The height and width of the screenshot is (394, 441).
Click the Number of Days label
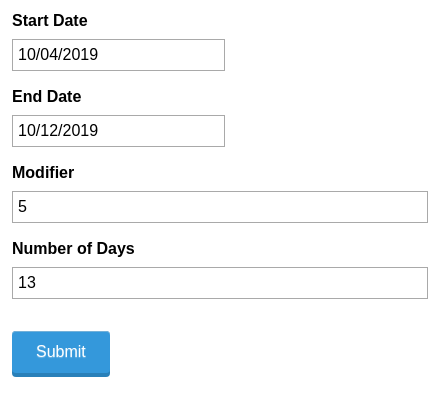(73, 249)
